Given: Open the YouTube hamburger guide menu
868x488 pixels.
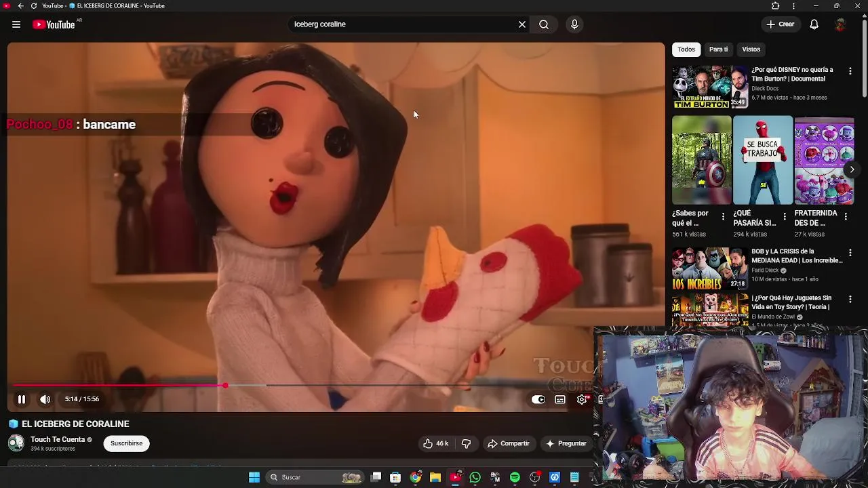Looking at the screenshot, I should pos(16,24).
